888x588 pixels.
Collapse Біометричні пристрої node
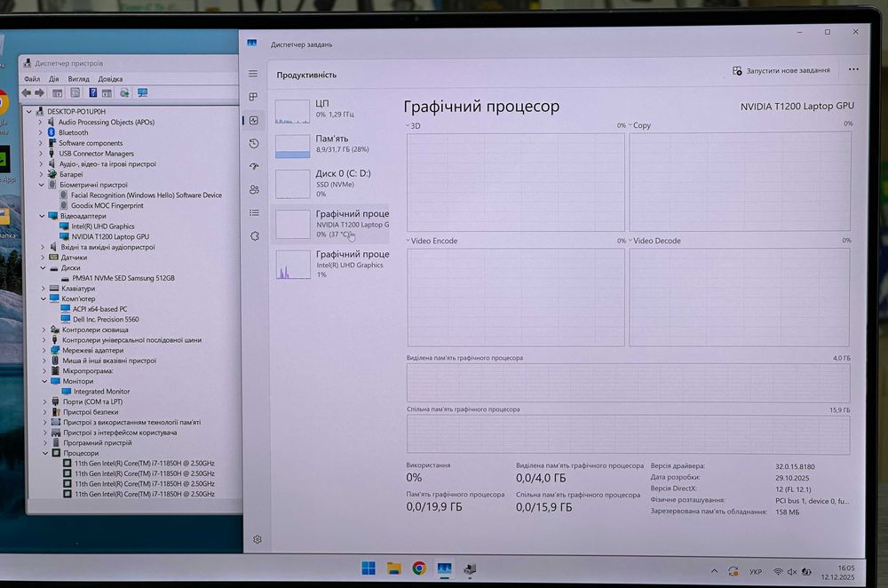pyautogui.click(x=42, y=185)
